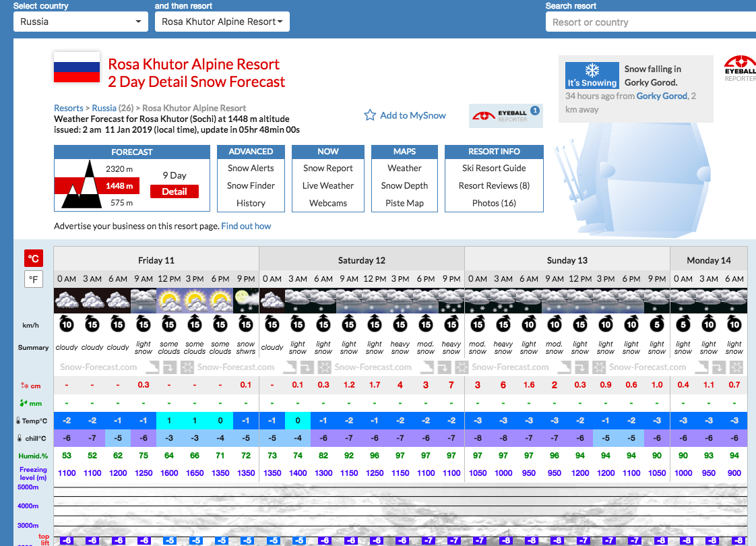Click the Search resort input field

(650, 22)
